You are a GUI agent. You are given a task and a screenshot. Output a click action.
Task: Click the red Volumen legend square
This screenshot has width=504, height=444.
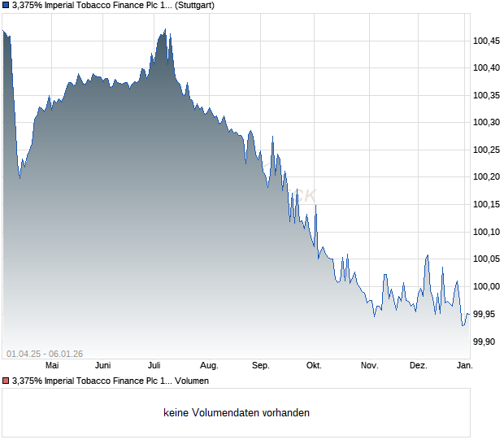pyautogui.click(x=7, y=380)
